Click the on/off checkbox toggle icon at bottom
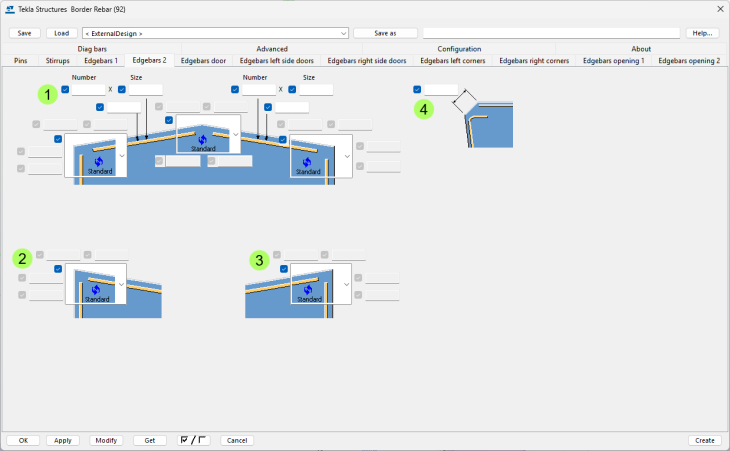The image size is (730, 451). click(193, 440)
